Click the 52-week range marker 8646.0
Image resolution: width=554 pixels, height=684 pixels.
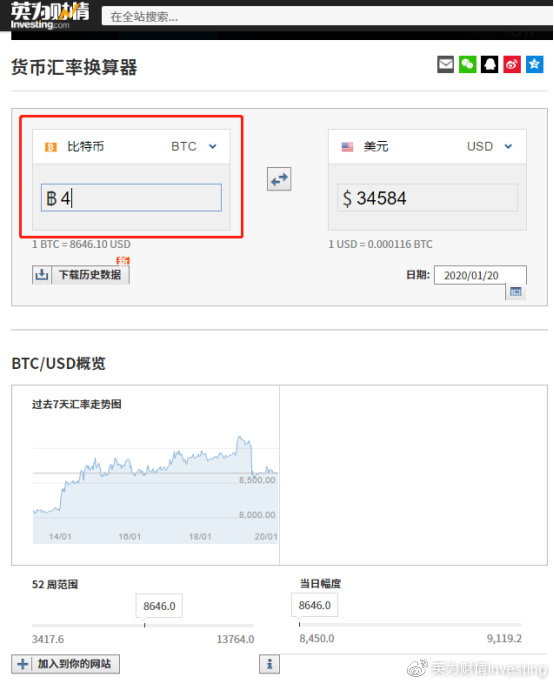pos(159,606)
